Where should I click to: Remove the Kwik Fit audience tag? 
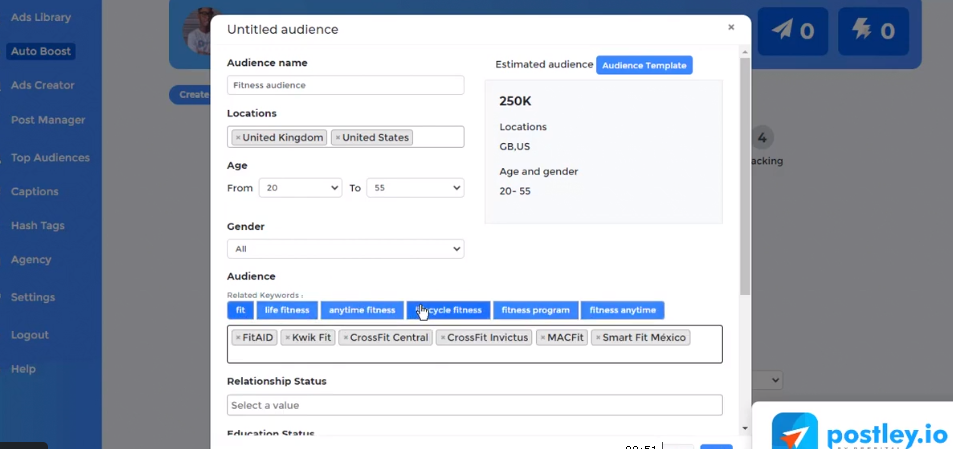(287, 338)
